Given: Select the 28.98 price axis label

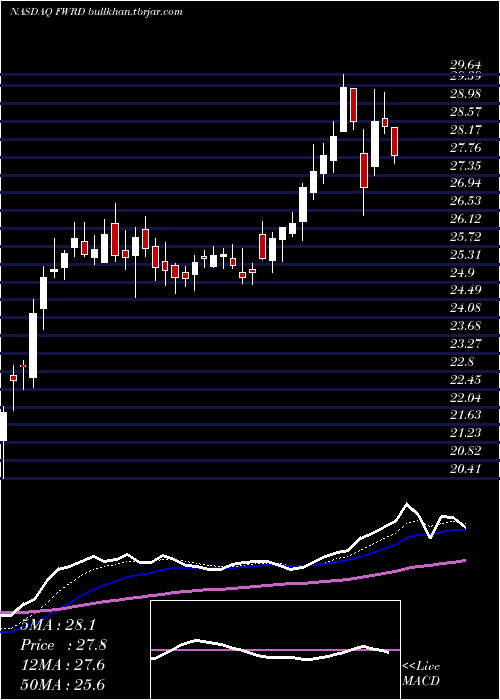Looking at the screenshot, I should [465, 94].
